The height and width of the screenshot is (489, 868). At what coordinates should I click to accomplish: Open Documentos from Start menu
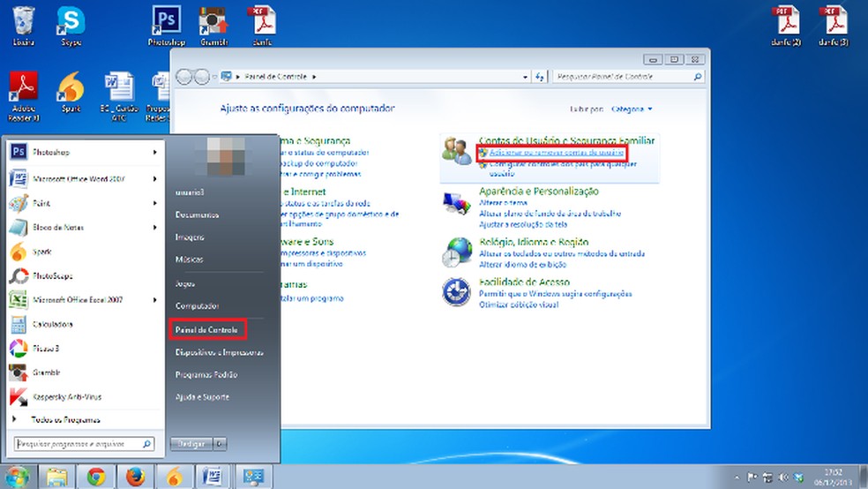[197, 214]
